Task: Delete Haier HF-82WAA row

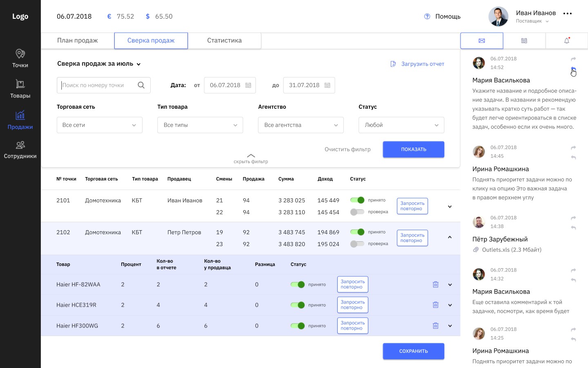Action: click(436, 285)
